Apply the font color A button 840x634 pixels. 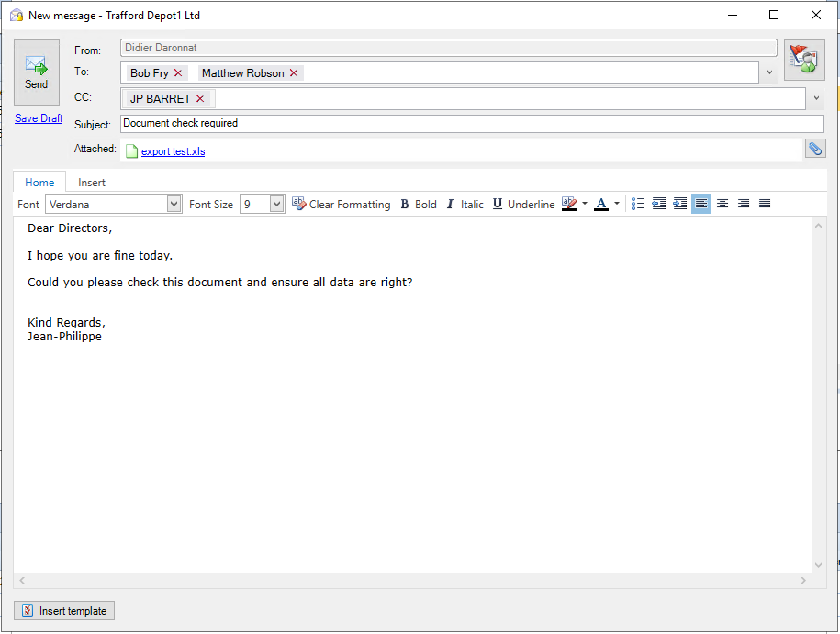pos(601,204)
